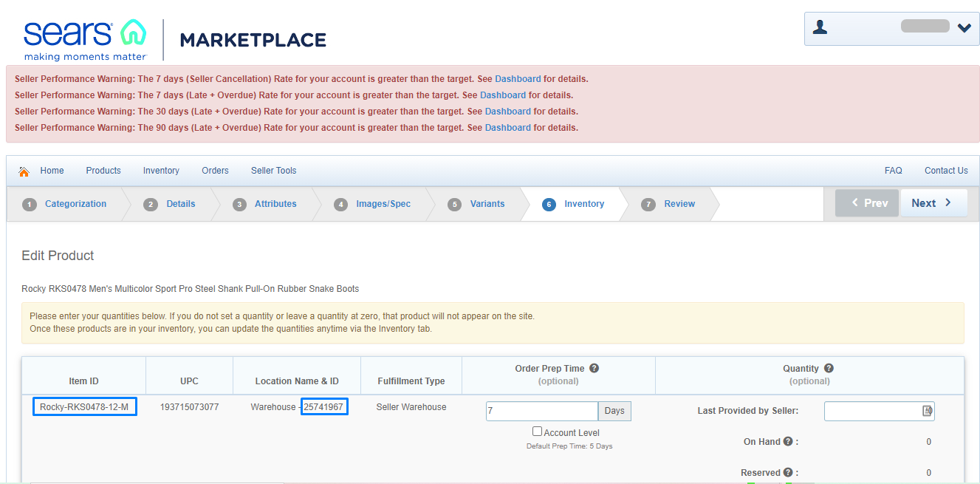Open the Seller Tools menu
The height and width of the screenshot is (484, 980).
pos(273,171)
